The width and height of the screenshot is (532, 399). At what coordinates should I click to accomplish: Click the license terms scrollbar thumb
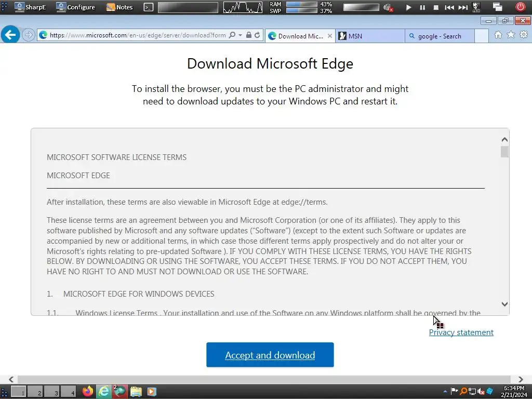(504, 152)
